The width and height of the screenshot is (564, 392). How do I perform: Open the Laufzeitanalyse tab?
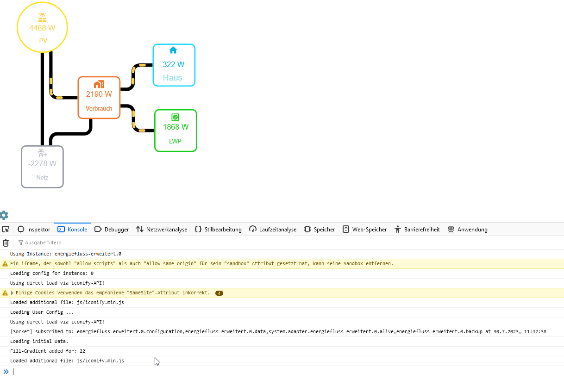click(x=273, y=229)
